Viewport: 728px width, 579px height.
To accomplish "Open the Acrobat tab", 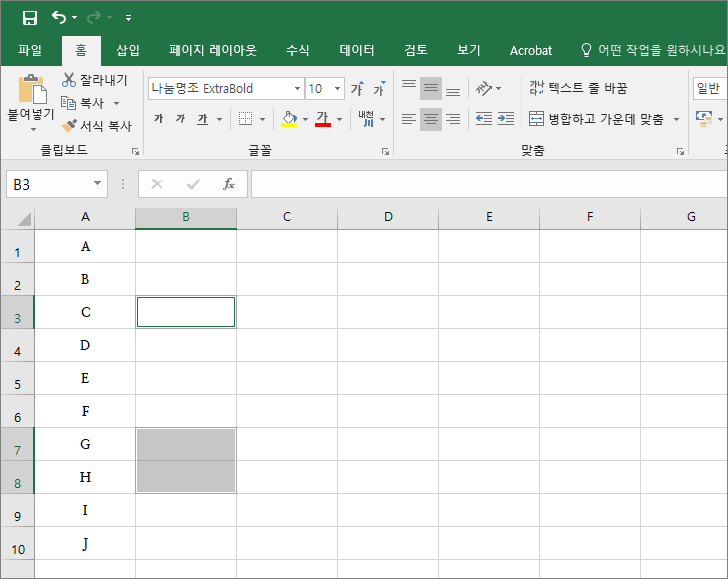I will pyautogui.click(x=531, y=50).
